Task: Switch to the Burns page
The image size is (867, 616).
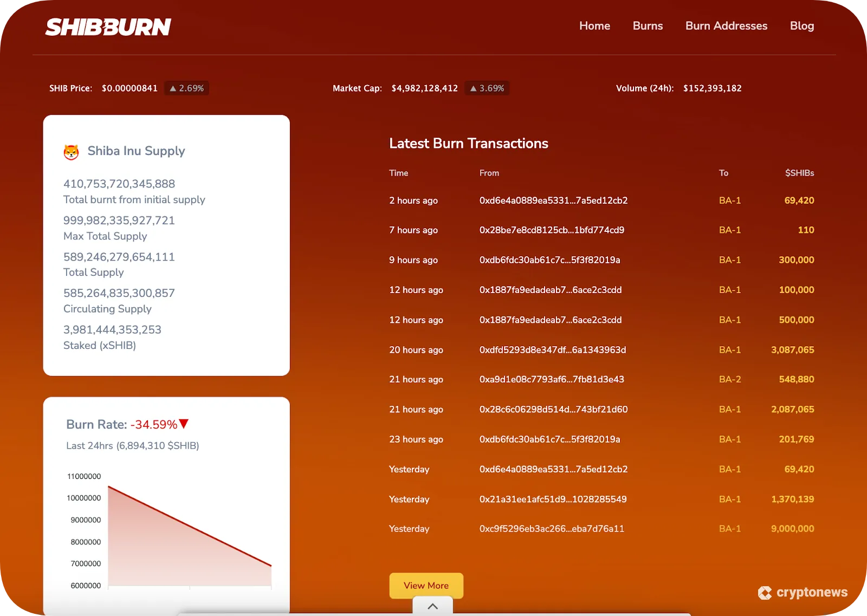Action: 648,25
